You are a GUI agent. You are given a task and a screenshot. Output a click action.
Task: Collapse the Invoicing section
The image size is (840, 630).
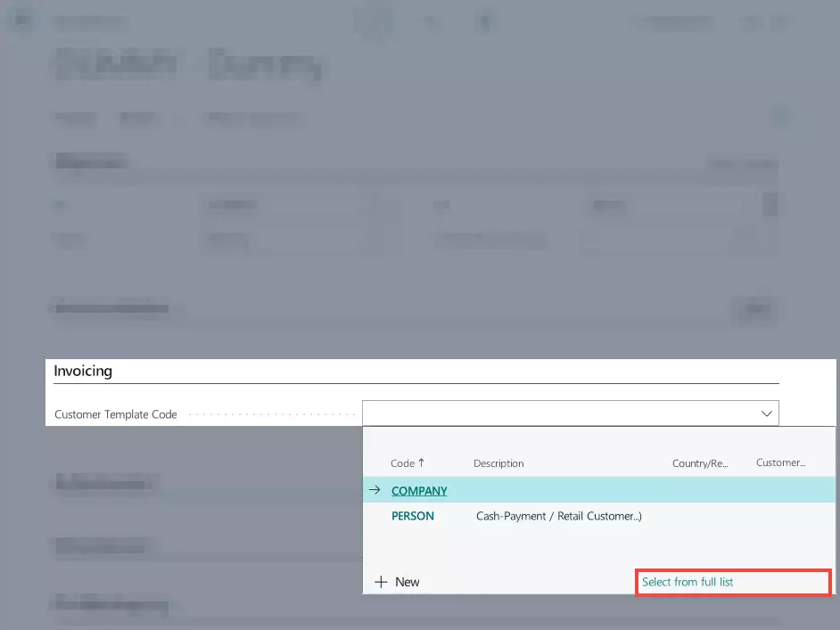click(84, 371)
